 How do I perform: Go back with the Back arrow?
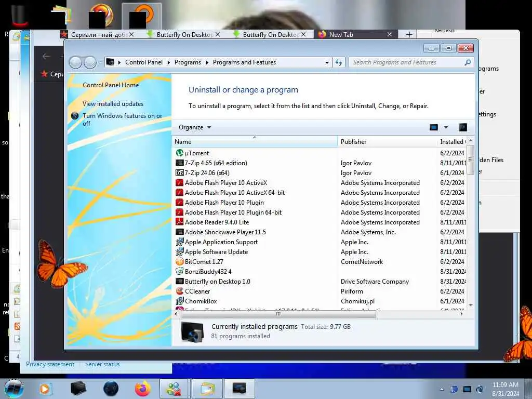pos(75,62)
